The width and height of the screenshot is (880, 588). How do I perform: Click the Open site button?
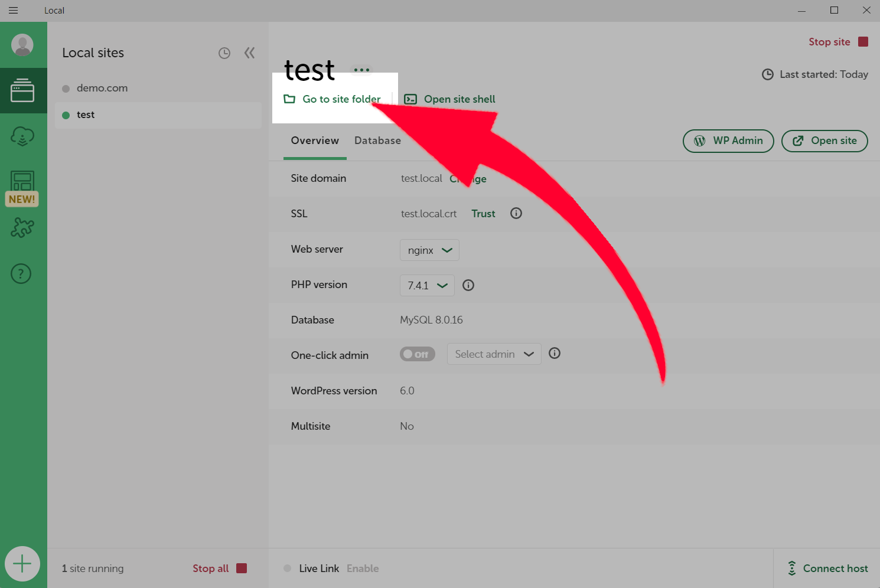(x=824, y=141)
